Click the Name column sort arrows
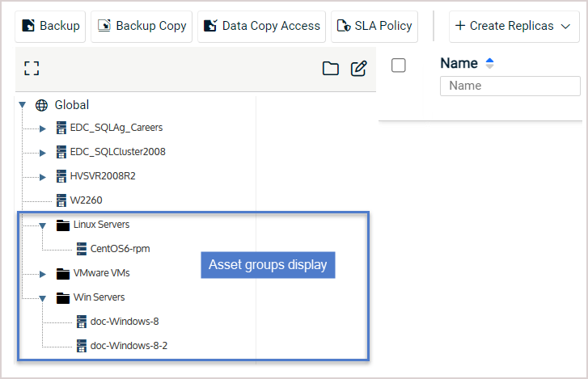The width and height of the screenshot is (588, 379). [x=489, y=63]
